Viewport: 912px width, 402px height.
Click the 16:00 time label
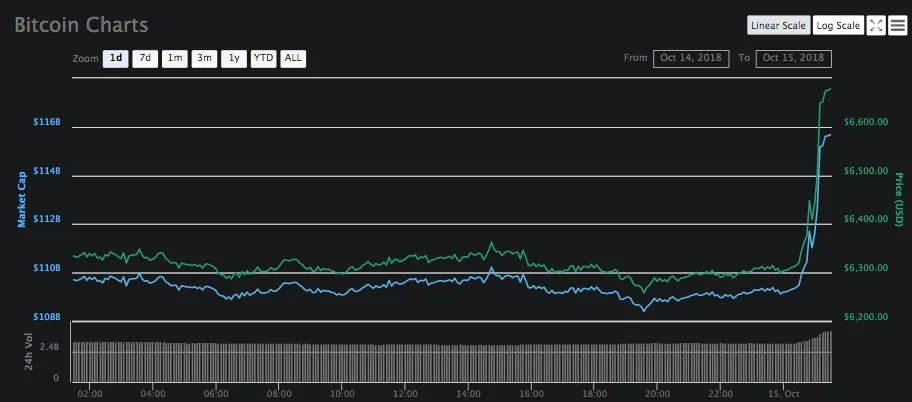click(x=532, y=393)
